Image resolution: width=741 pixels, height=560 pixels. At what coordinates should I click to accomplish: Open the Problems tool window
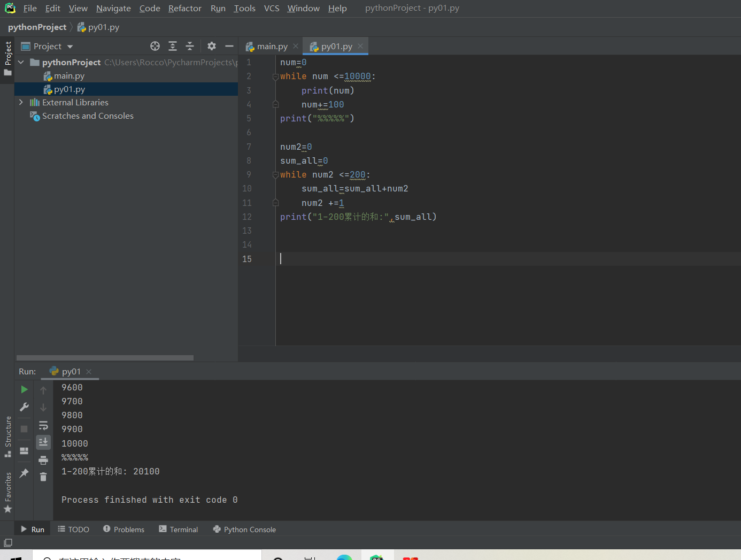coord(124,530)
